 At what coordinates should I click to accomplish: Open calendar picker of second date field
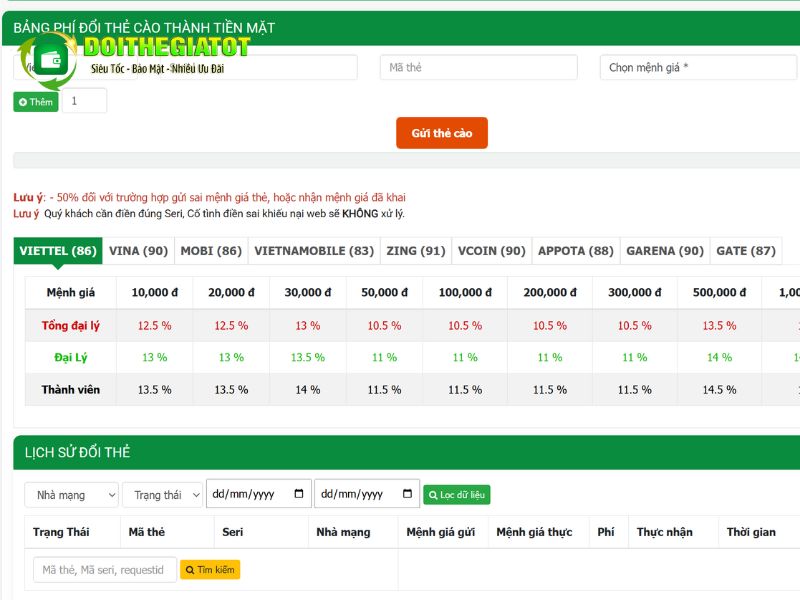tap(407, 493)
